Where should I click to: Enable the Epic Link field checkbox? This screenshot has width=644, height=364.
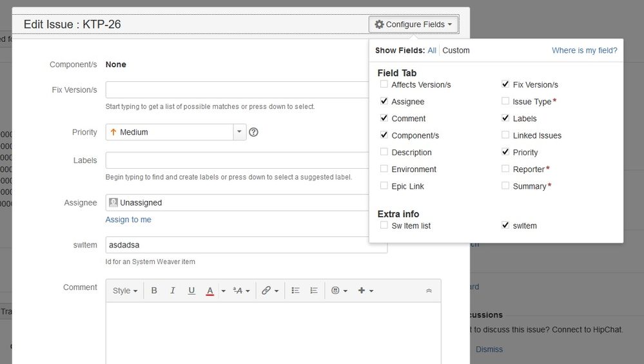point(384,186)
